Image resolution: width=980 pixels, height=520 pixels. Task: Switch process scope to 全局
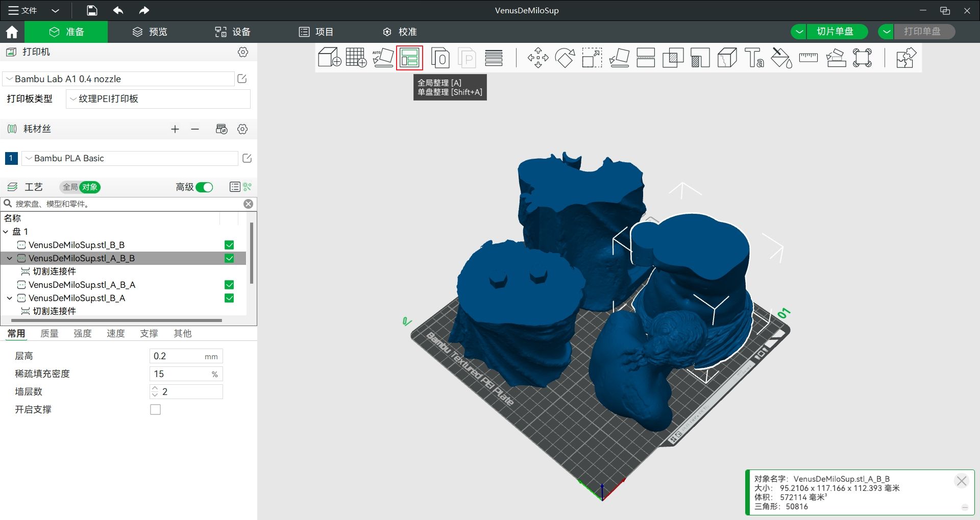coord(70,187)
